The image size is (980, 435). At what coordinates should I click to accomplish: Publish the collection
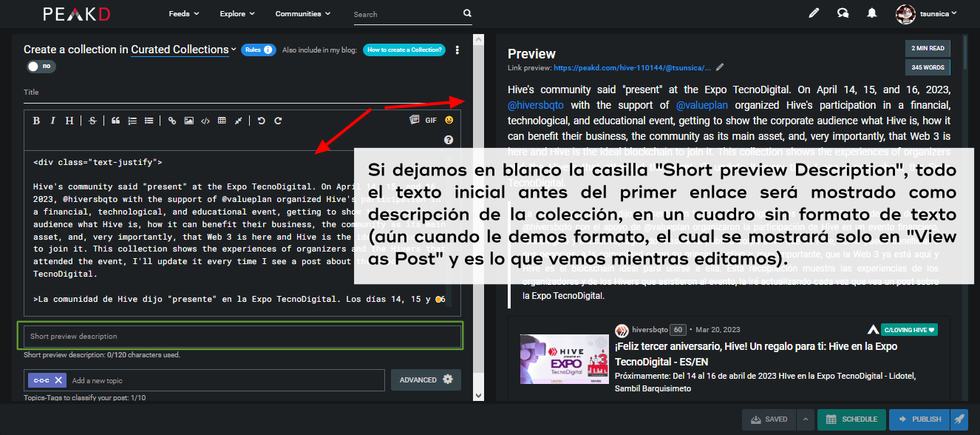[x=919, y=419]
